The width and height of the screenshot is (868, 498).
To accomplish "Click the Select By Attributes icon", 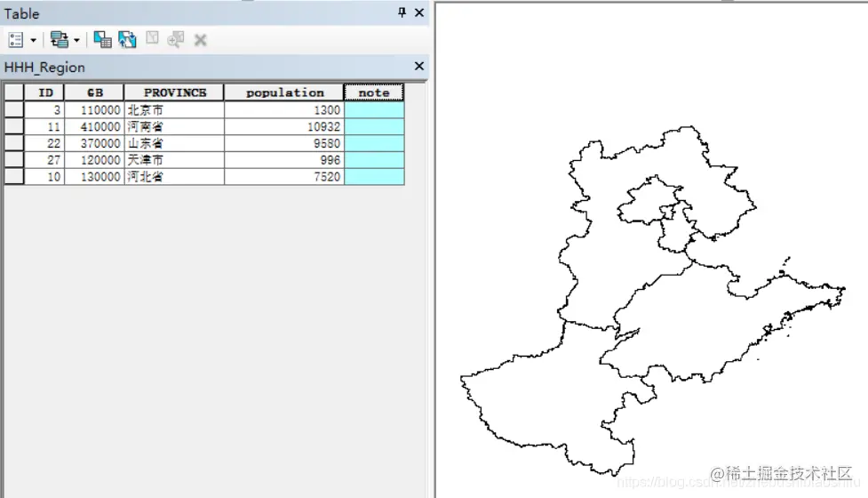I will (x=102, y=40).
